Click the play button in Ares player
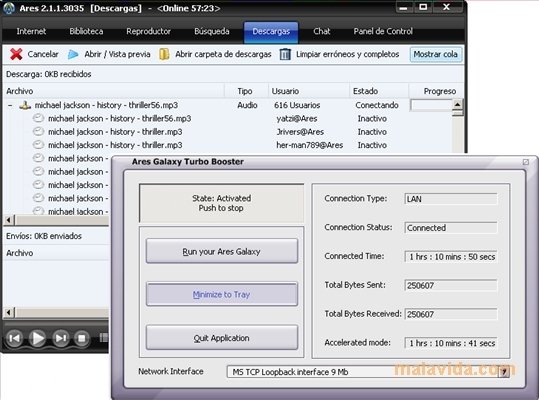Screen dimensions: 539x400 coord(37,338)
